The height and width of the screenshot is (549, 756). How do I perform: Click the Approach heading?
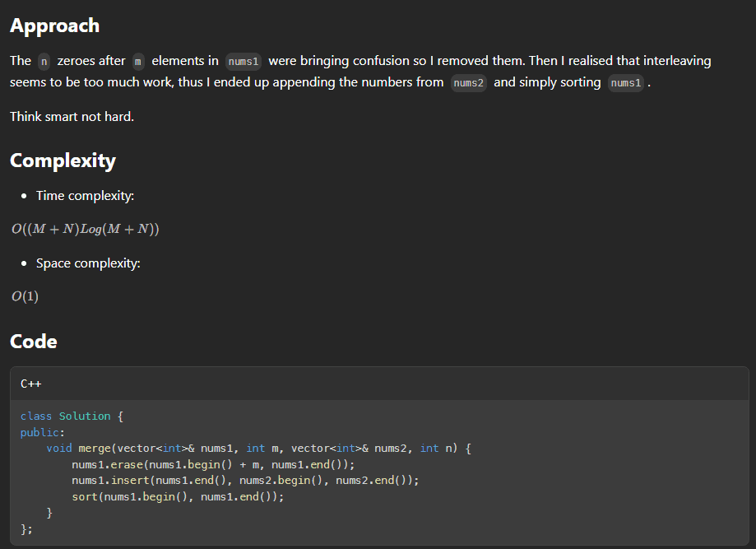54,26
